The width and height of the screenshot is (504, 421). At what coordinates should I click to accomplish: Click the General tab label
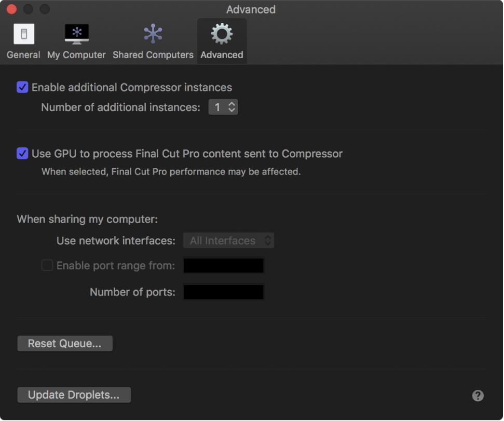(x=23, y=55)
